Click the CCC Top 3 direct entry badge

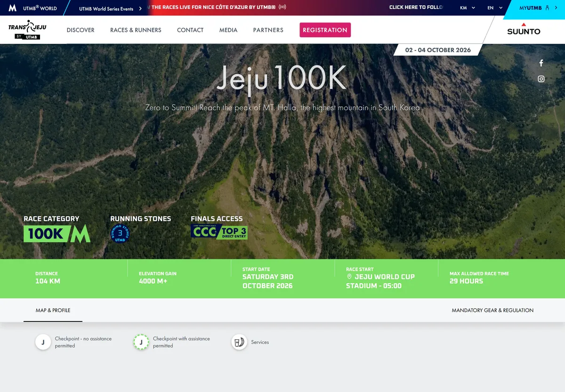coord(219,232)
